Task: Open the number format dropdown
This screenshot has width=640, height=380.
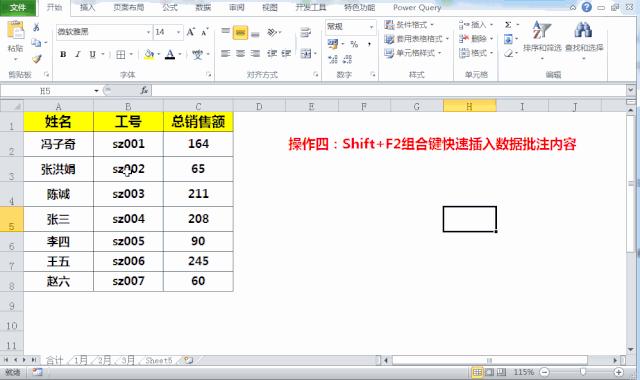Action: click(371, 27)
